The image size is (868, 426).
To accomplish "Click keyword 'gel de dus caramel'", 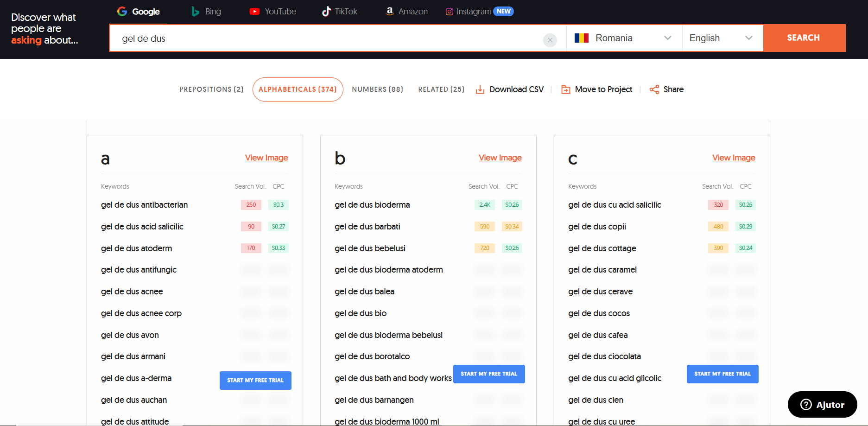I will (x=602, y=270).
